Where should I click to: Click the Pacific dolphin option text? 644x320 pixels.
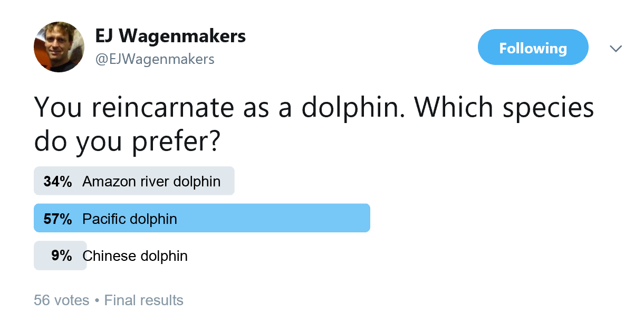click(x=130, y=219)
